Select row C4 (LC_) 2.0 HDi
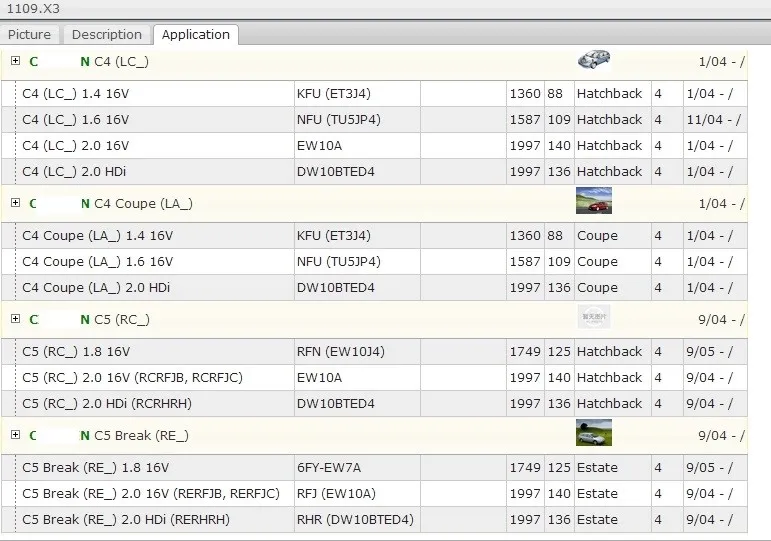The image size is (771, 541). click(x=375, y=172)
